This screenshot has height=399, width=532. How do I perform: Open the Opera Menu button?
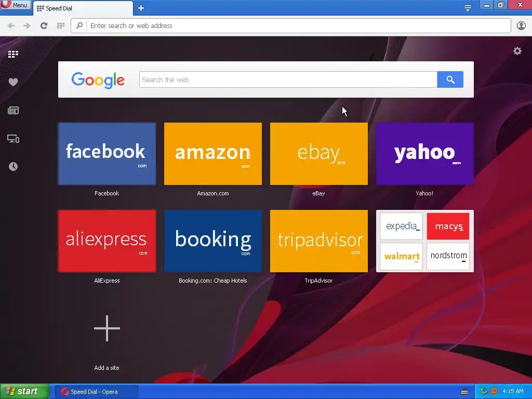(15, 5)
